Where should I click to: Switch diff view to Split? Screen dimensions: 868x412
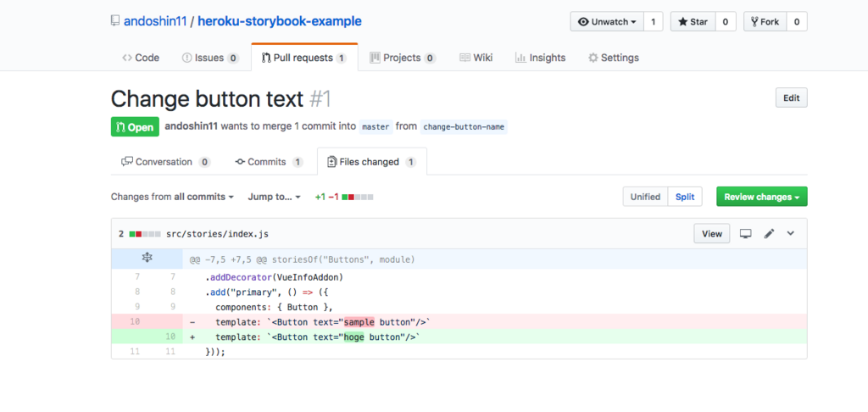(685, 197)
